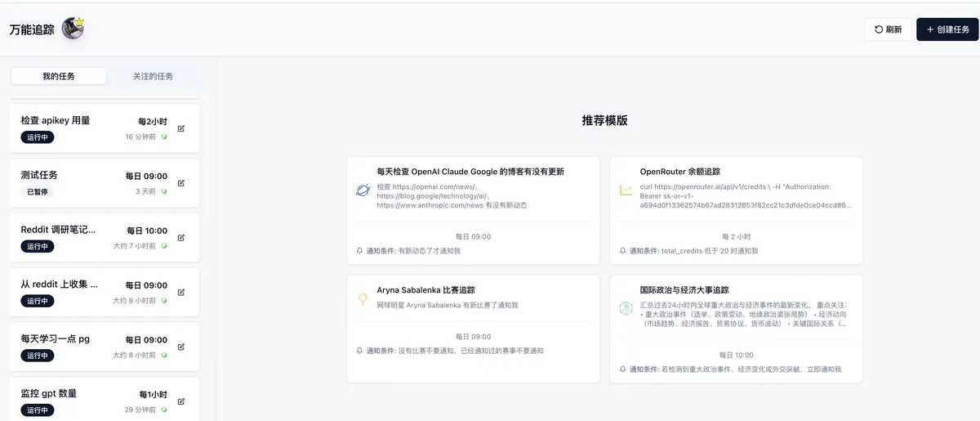
Task: Select 已暂停 status badge on 测试任务
Action: 38,192
